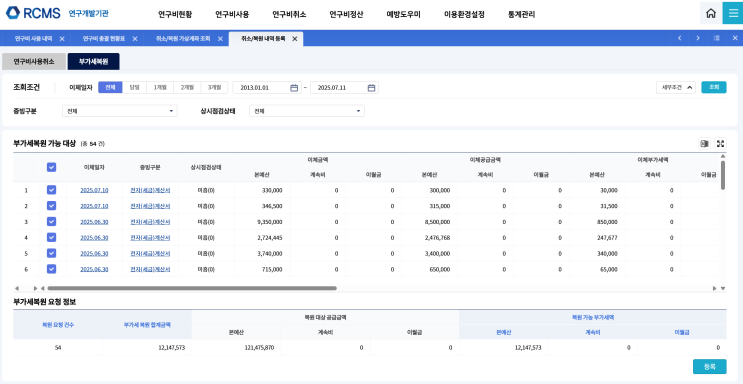Uncheck row 3 checkbox
This screenshot has width=743, height=384.
point(52,221)
